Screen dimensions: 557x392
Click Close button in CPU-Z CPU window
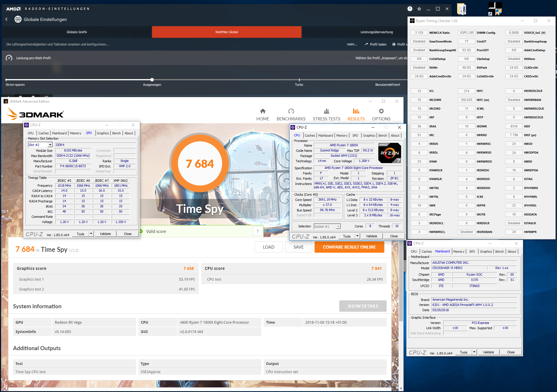pos(394,236)
